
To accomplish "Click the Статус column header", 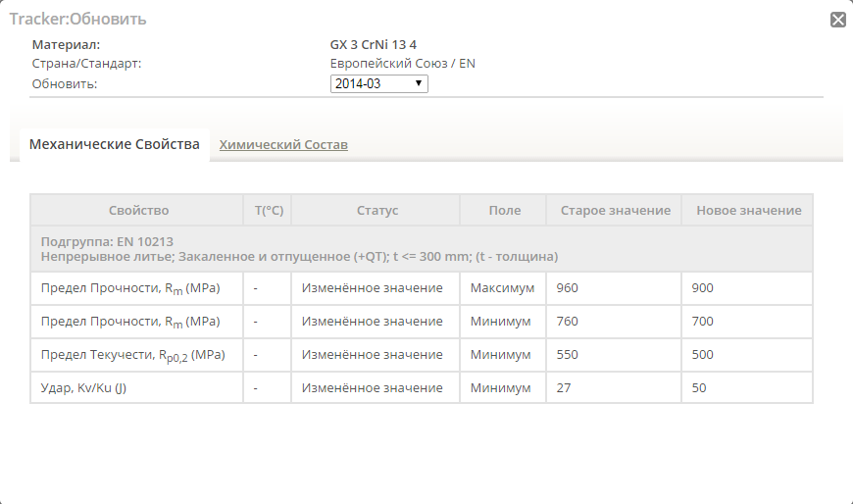I will 376,210.
